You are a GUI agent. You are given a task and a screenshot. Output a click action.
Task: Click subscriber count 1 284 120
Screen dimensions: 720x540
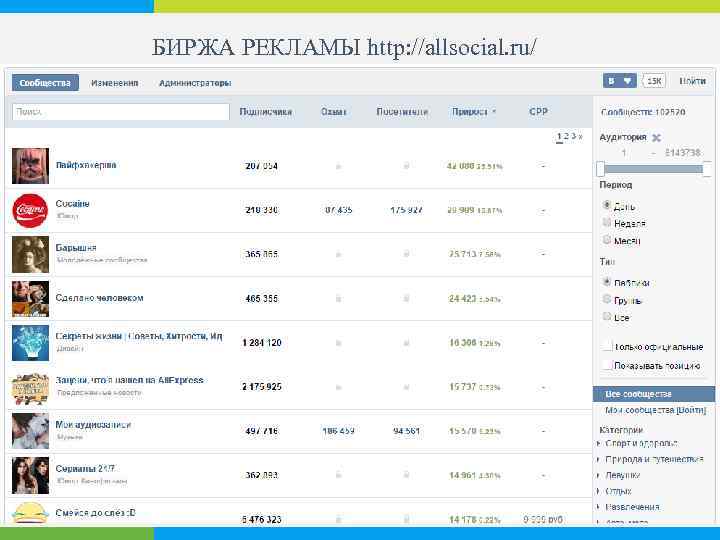262,343
